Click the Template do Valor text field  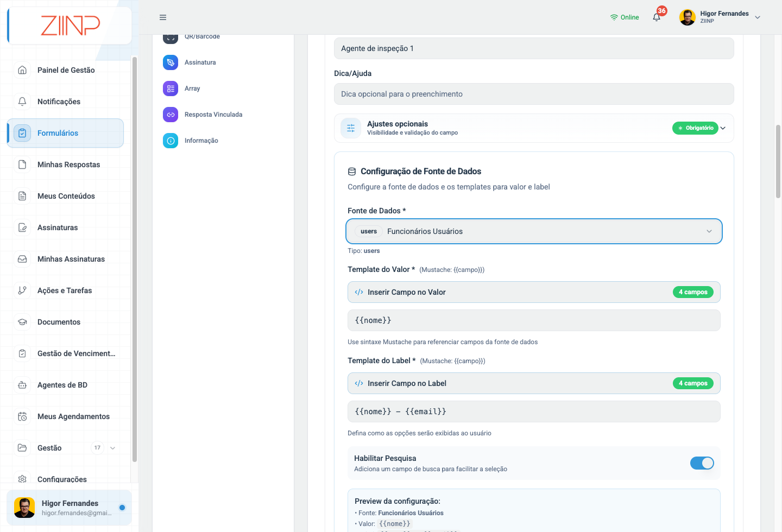click(534, 320)
